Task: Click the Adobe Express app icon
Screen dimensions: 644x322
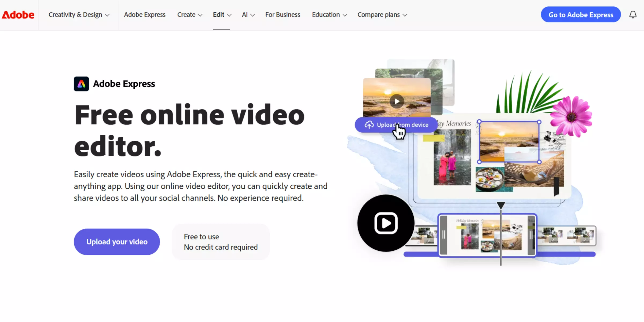Action: (81, 84)
